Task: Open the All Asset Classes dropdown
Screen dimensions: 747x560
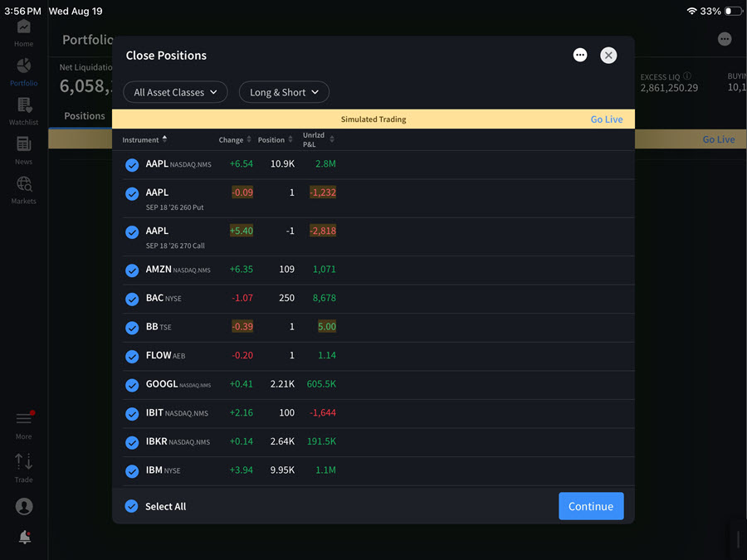Action: click(175, 92)
